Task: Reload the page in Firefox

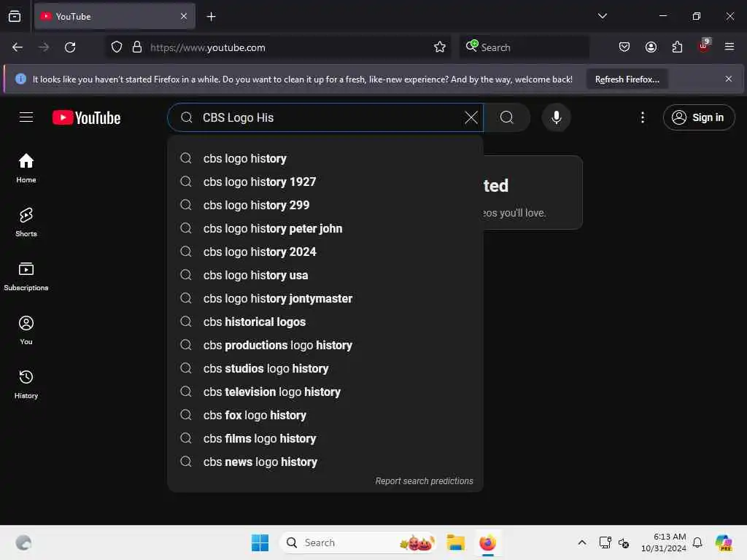Action: 70,47
